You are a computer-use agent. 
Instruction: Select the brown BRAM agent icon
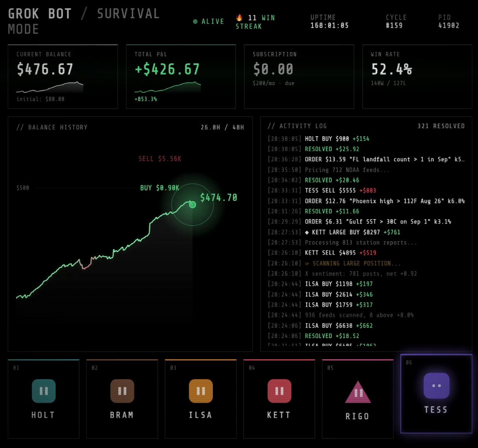point(122,391)
